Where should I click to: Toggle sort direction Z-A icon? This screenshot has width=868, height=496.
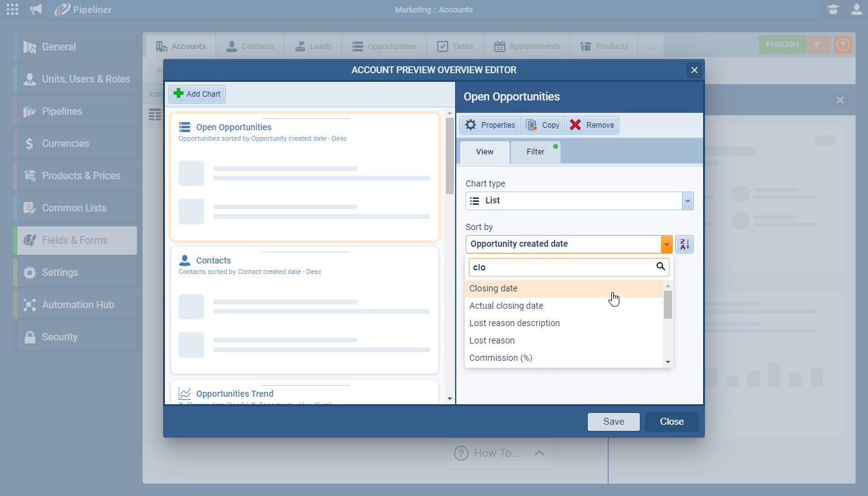coord(684,244)
